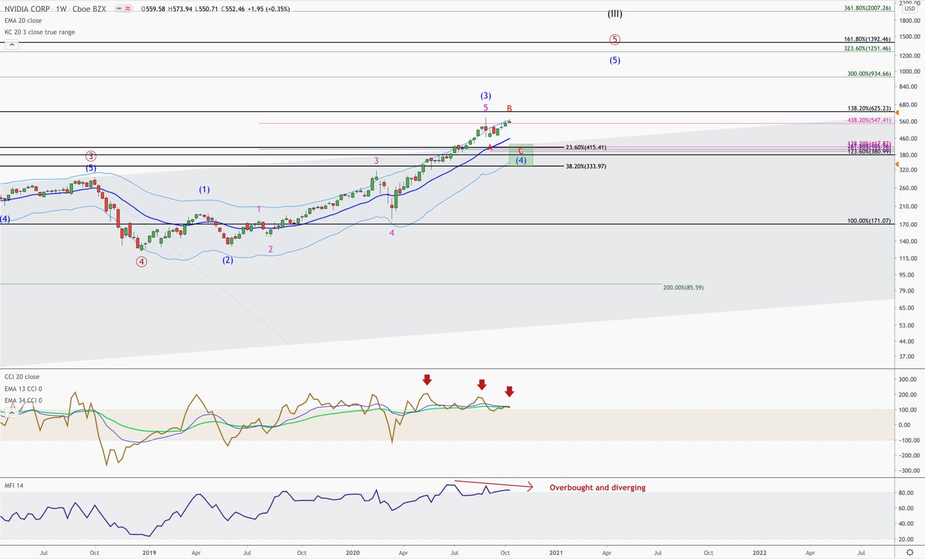The image size is (925, 560).
Task: Collapse the main chart indicator legend
Action: click(x=11, y=45)
